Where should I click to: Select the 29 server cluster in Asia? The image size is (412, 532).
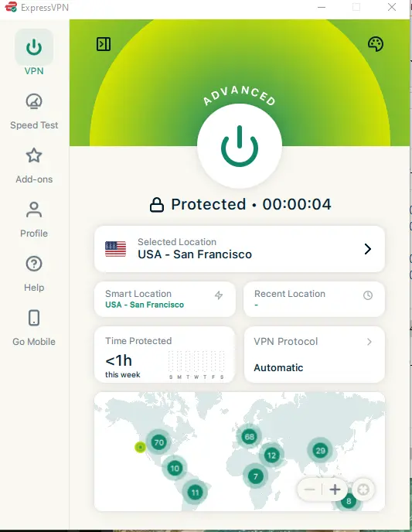321,451
